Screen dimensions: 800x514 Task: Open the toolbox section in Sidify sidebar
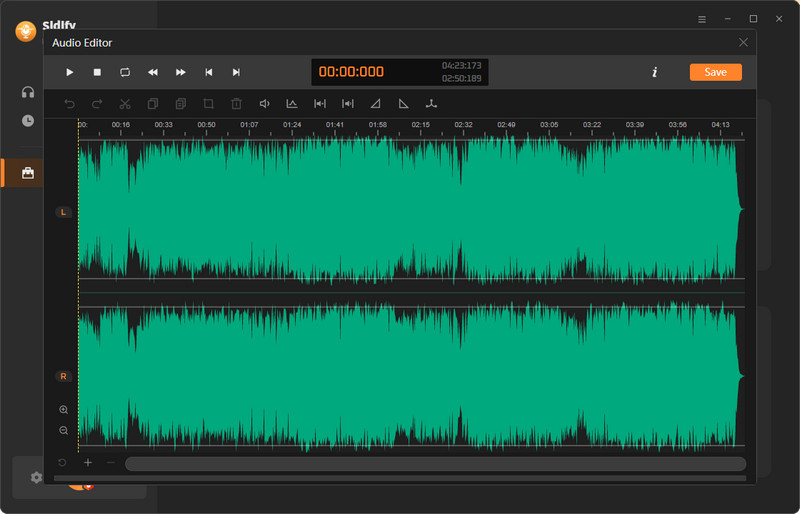pyautogui.click(x=28, y=173)
